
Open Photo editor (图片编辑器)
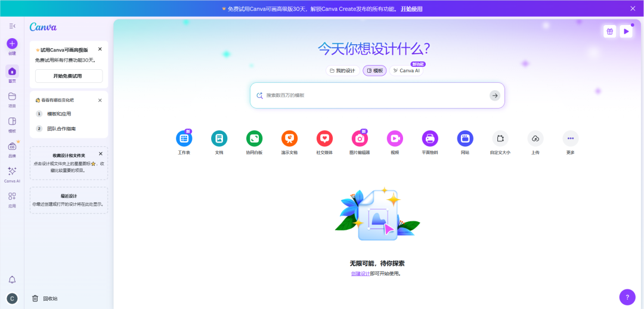click(360, 138)
